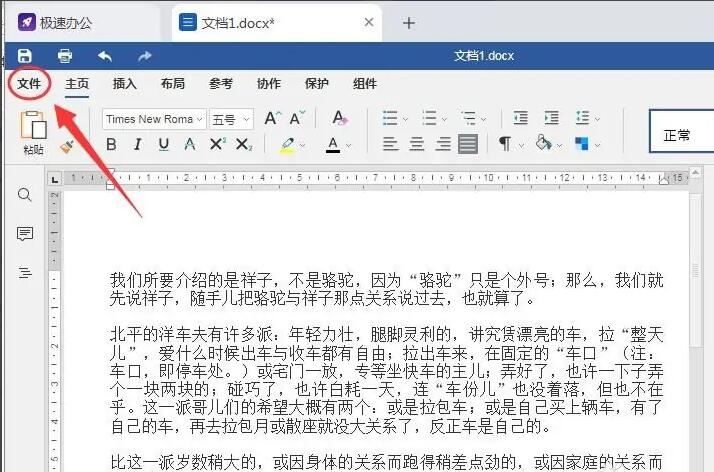The height and width of the screenshot is (472, 714).
Task: Toggle strikethrough formatting
Action: tap(189, 144)
